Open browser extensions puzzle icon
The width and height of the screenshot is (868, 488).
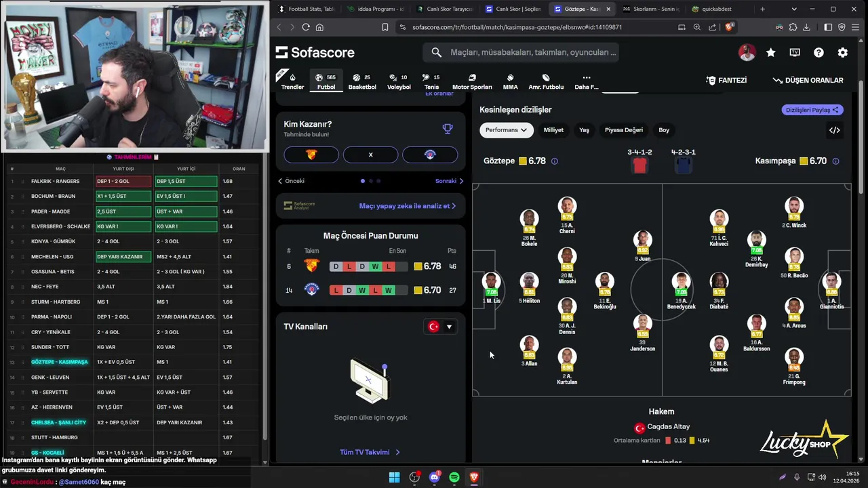click(793, 27)
